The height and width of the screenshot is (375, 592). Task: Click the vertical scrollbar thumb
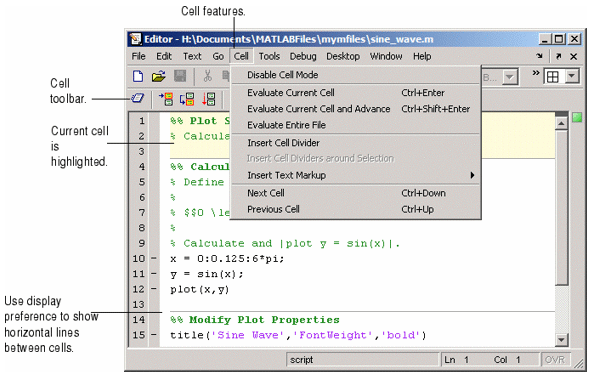tap(561, 207)
